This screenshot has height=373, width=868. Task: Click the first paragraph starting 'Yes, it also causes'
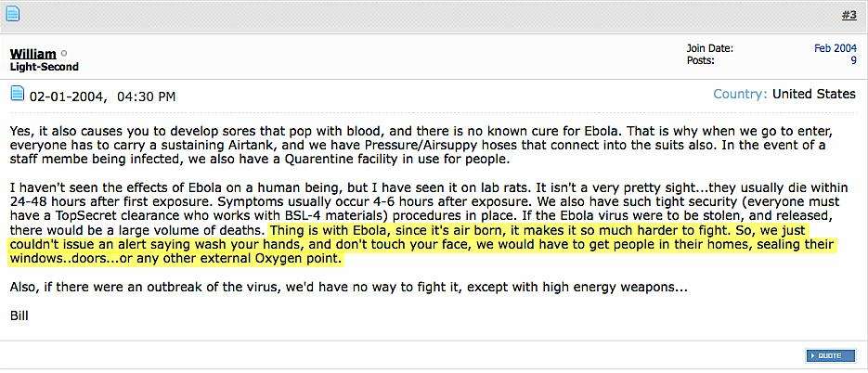point(421,147)
